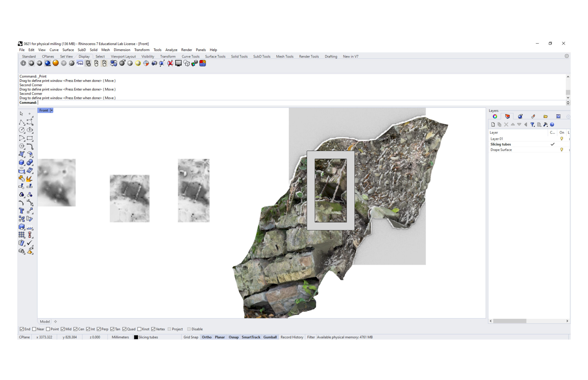588x380 pixels.
Task: Select the Box solid tool
Action: [x=22, y=162]
